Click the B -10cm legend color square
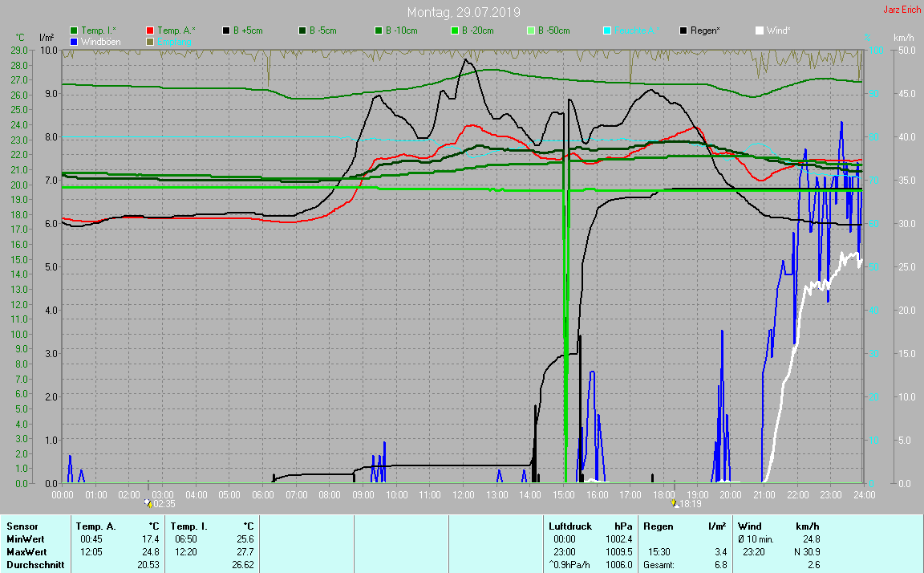The width and height of the screenshot is (924, 573). point(379,30)
